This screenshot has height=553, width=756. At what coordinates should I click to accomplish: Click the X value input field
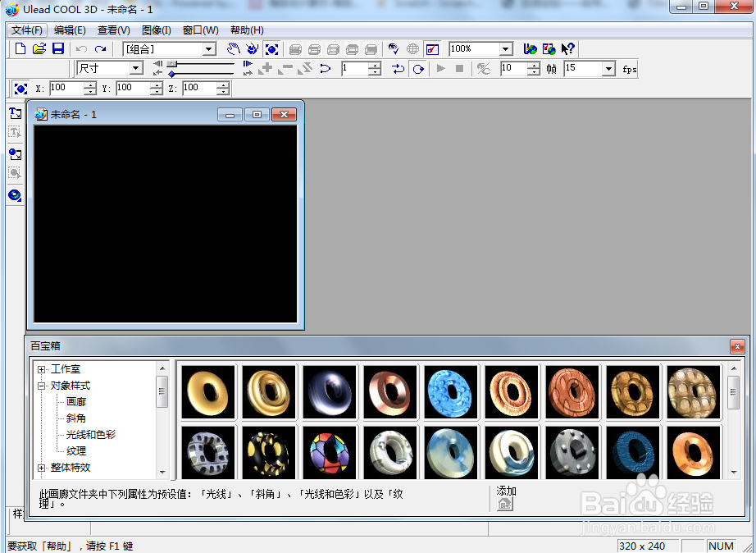coord(66,89)
